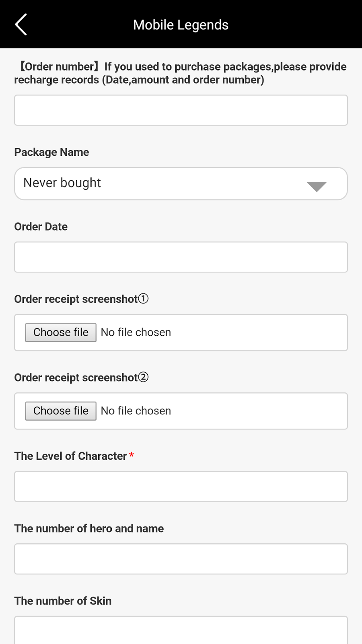Screen dimensions: 362x644
Task: Click the number of hero and name field
Action: click(x=181, y=559)
